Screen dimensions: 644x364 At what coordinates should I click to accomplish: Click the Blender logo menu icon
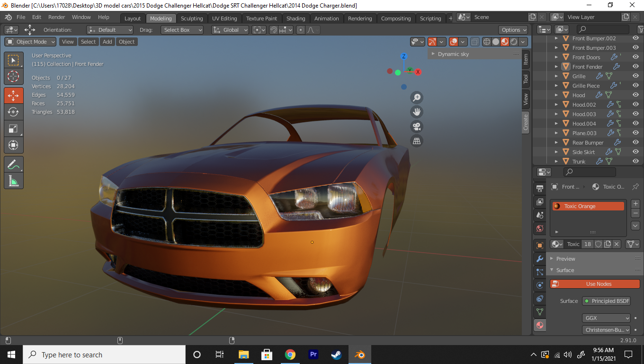(8, 17)
